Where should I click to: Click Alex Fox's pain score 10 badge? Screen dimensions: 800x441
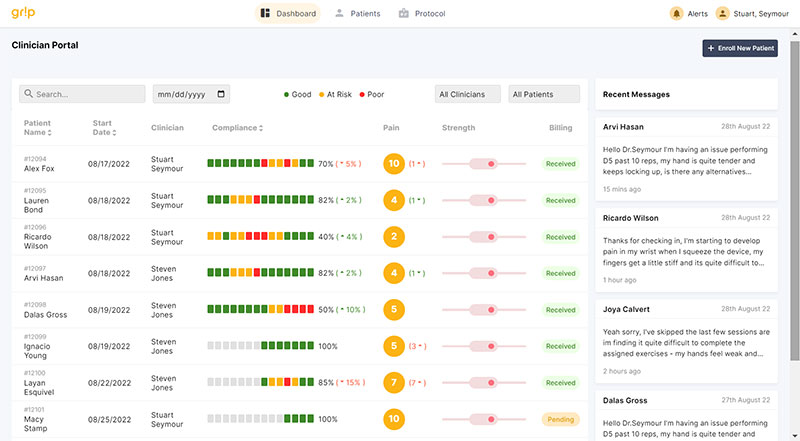[x=394, y=164]
